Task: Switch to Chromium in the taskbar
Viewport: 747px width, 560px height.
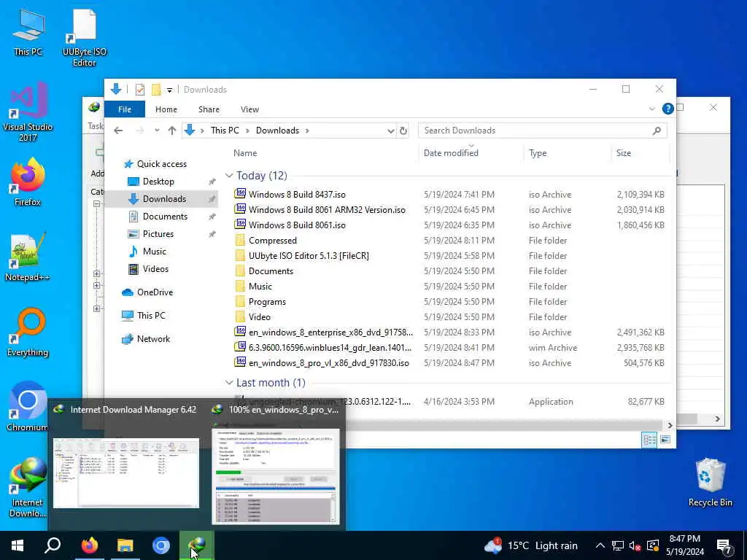Action: pos(161,545)
